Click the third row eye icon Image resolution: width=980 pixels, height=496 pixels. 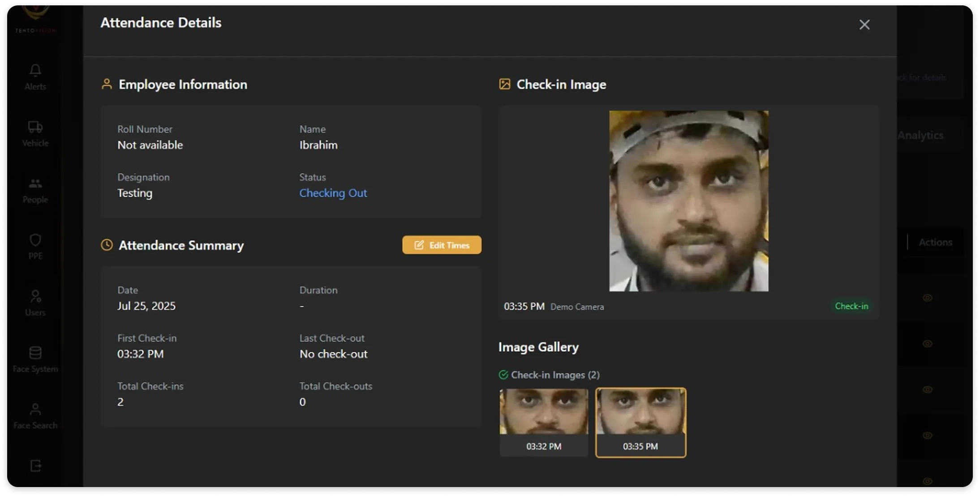pyautogui.click(x=928, y=389)
